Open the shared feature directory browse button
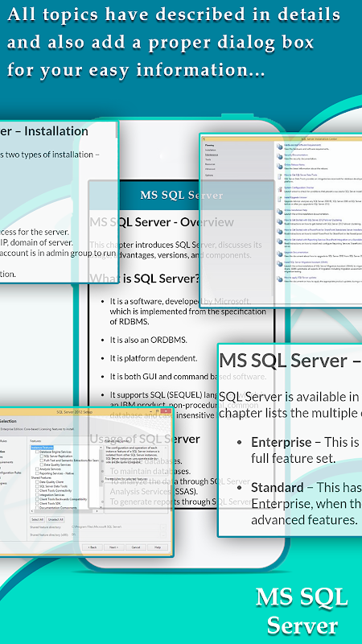The height and width of the screenshot is (644, 362). (163, 527)
